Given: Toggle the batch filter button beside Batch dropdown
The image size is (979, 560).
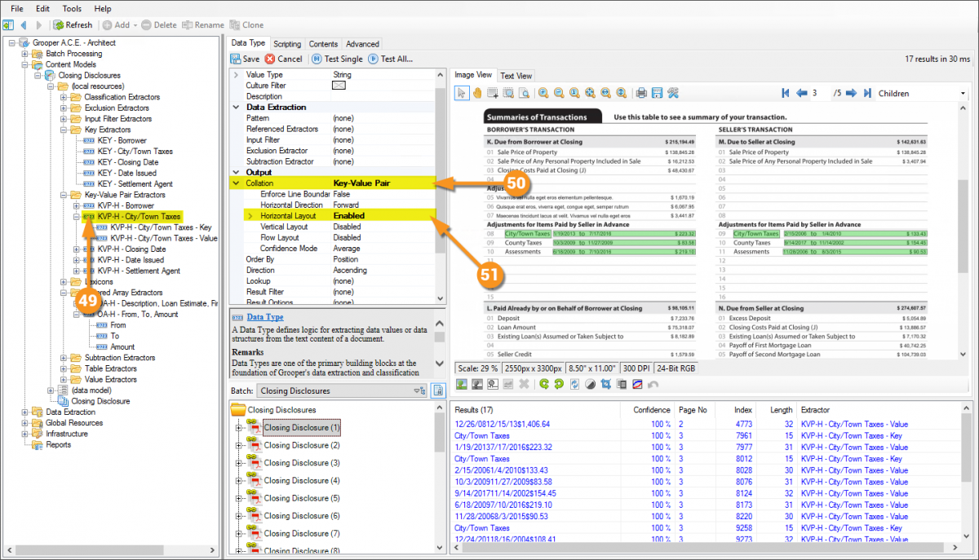Looking at the screenshot, I should click(438, 391).
